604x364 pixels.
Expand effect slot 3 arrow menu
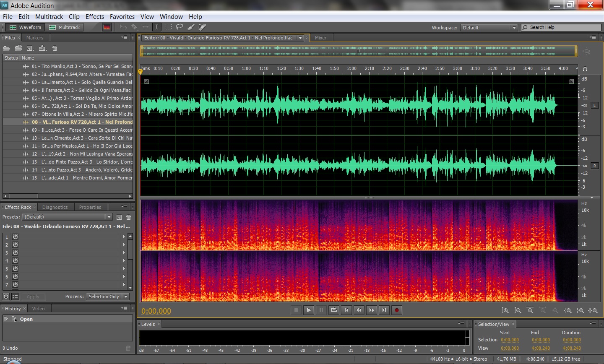click(x=123, y=253)
